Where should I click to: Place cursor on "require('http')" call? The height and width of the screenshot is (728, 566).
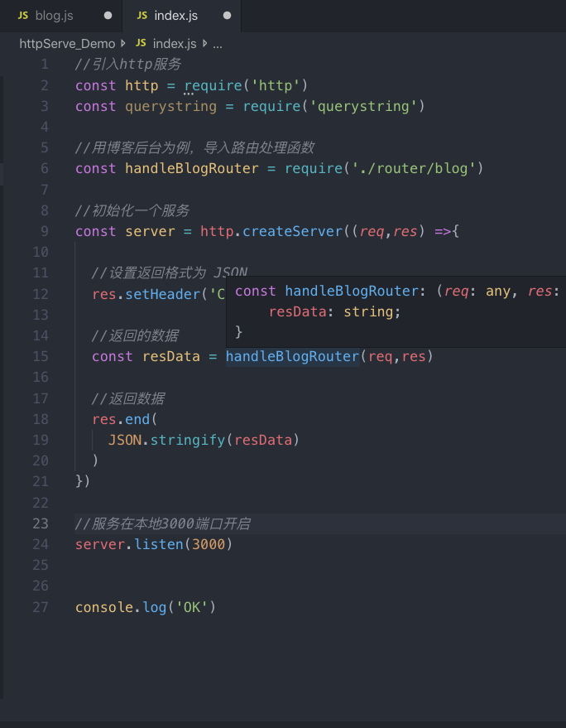point(246,86)
